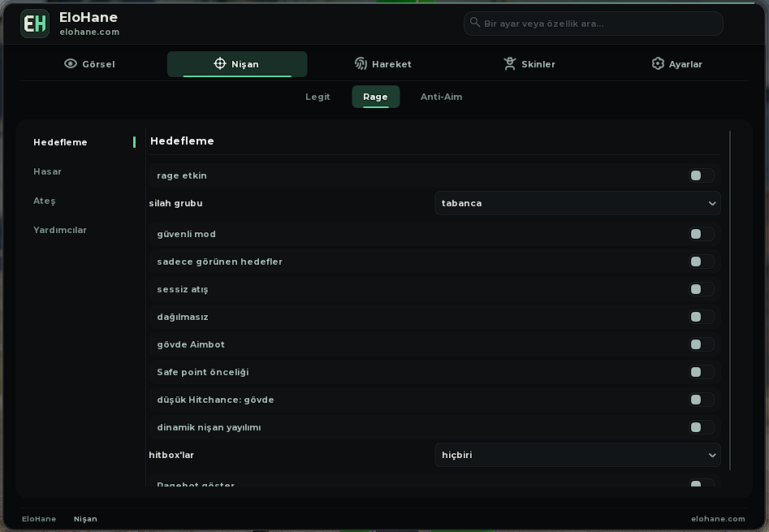Click the hitbox'lar label
The image size is (769, 532).
pos(171,455)
